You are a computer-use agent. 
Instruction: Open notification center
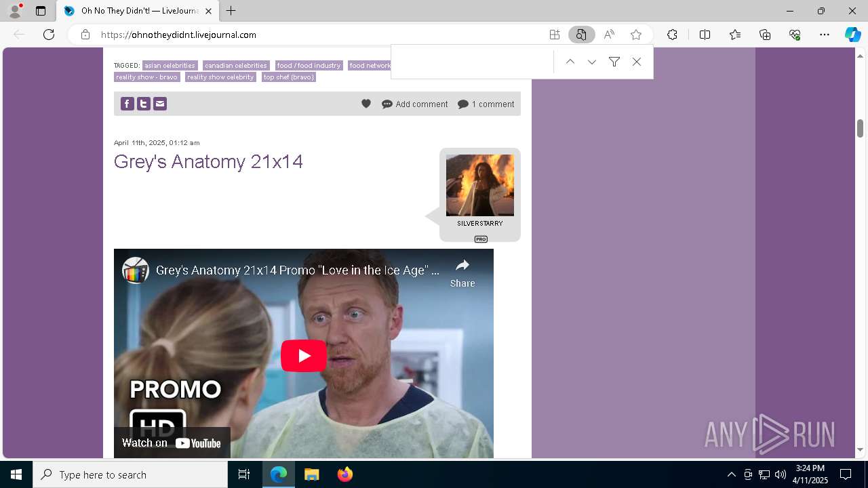(846, 474)
